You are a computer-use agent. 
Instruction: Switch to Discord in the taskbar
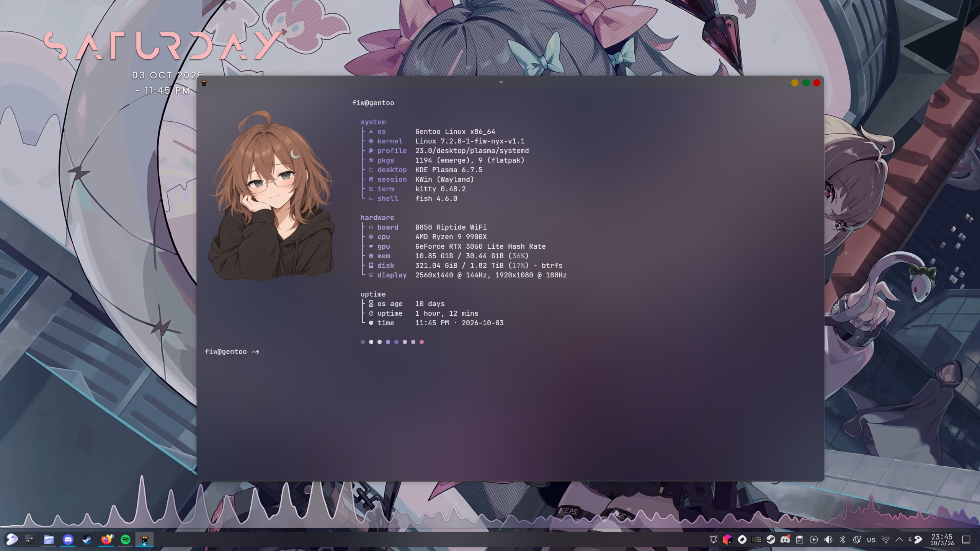tap(68, 540)
